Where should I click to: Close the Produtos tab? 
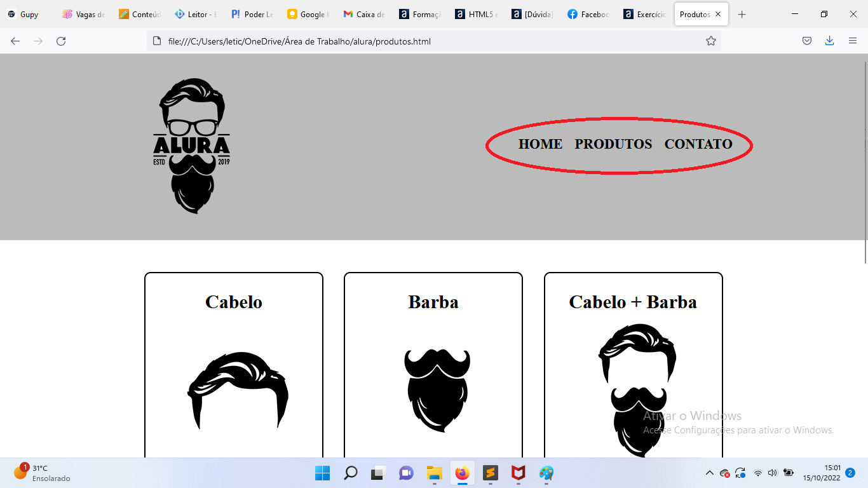718,14
